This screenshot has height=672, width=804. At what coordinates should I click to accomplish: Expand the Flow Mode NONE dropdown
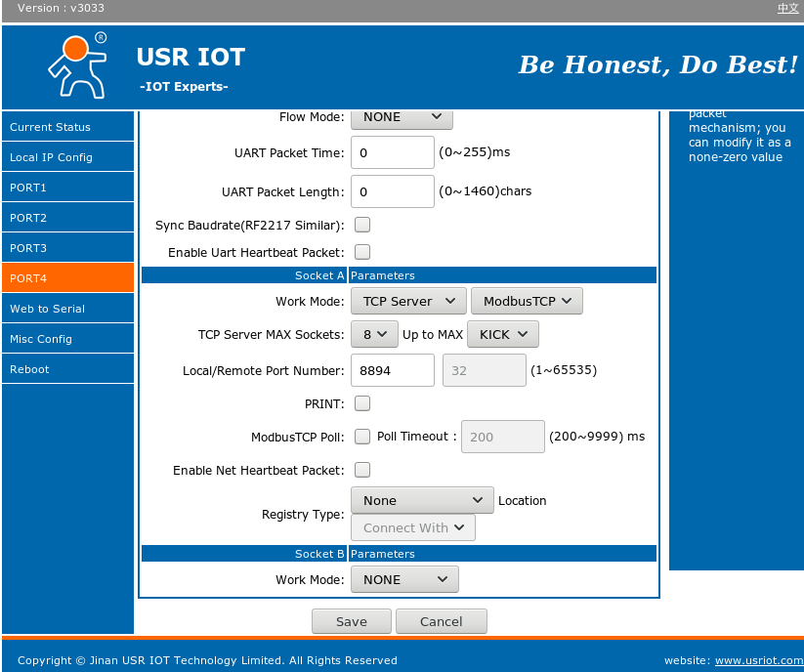[402, 118]
